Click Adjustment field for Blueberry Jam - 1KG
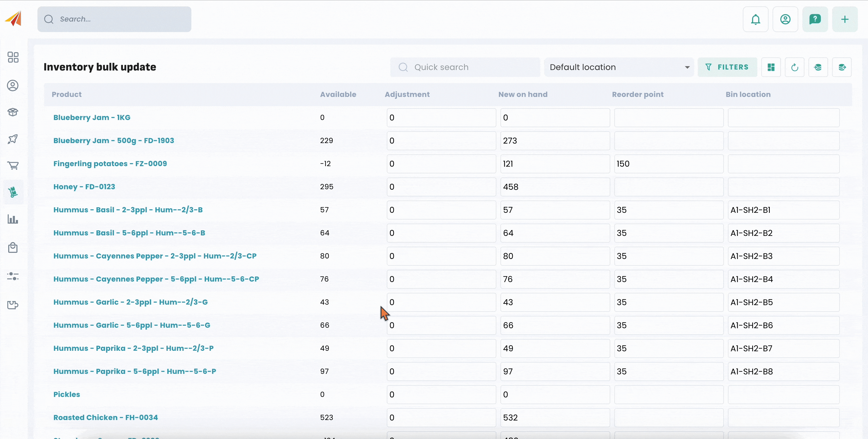The width and height of the screenshot is (868, 439). pos(441,118)
